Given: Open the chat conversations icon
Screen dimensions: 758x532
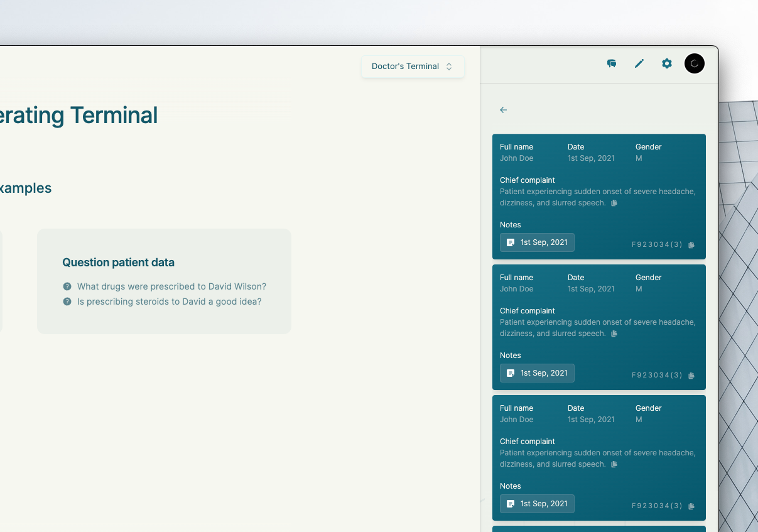Looking at the screenshot, I should pyautogui.click(x=611, y=63).
